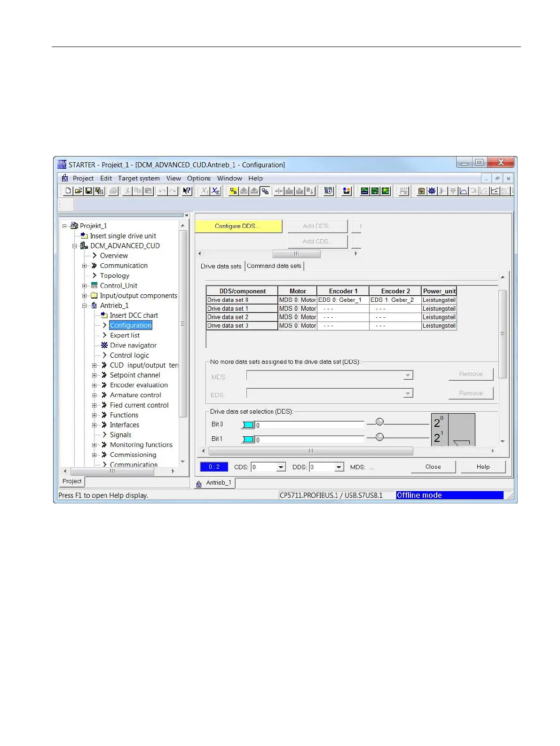The image size is (560, 746).
Task: Click the Control_Unit icon in tree
Action: 94,286
